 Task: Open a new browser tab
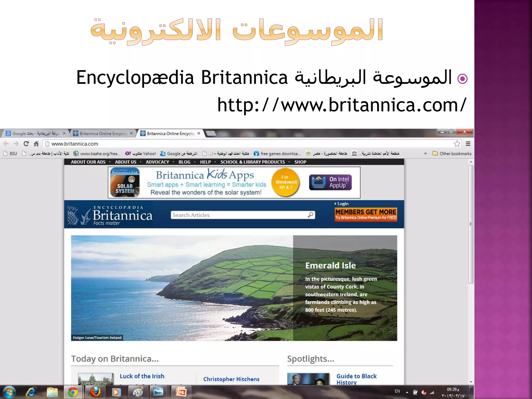click(x=211, y=134)
